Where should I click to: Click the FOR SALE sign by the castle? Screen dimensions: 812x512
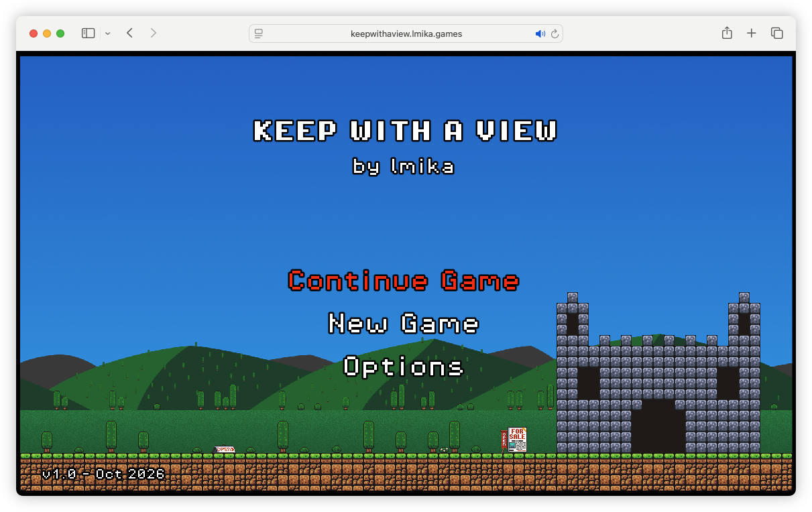pyautogui.click(x=517, y=440)
